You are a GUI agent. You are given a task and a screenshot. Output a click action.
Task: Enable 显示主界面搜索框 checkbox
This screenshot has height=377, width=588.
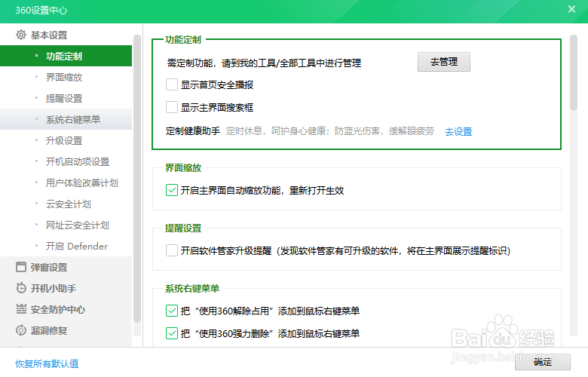pos(172,107)
